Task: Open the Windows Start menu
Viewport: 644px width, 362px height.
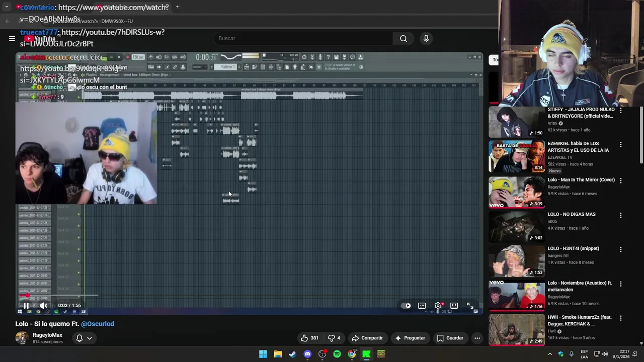Action: coord(263,354)
